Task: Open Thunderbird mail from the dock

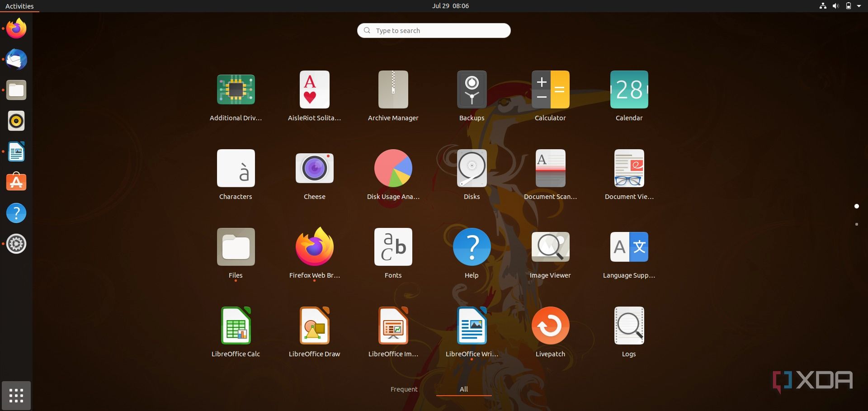Action: point(16,59)
